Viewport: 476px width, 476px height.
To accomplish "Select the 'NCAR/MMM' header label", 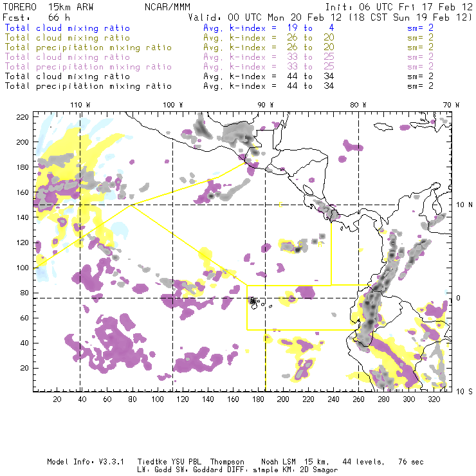I will (167, 7).
